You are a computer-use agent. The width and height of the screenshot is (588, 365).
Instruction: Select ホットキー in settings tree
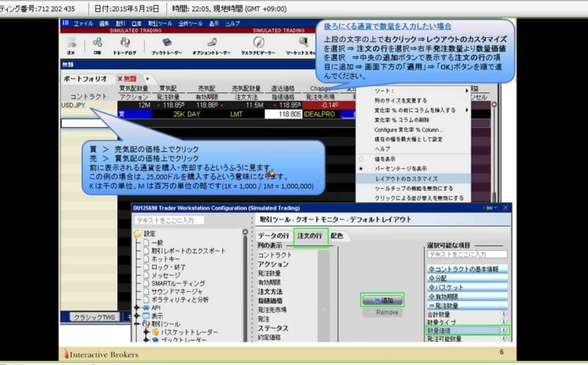(x=165, y=259)
